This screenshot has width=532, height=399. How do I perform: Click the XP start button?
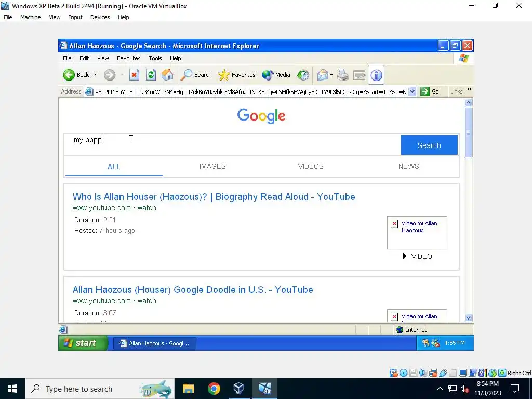click(83, 343)
